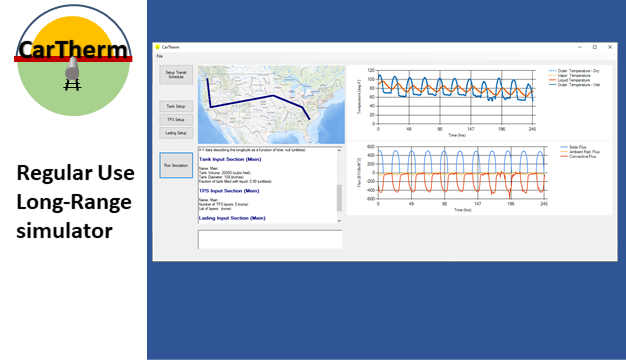This screenshot has width=626, height=360.
Task: Open the Tank Setup dialog
Action: pos(176,106)
